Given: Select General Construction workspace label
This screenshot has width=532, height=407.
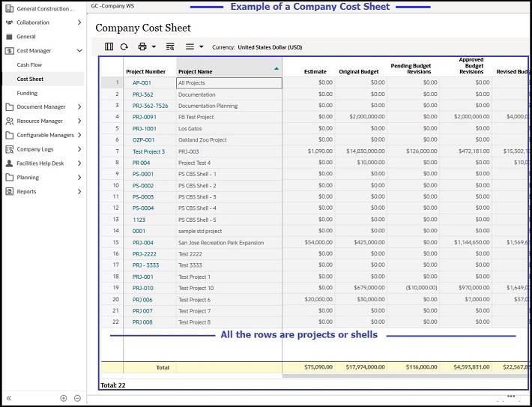Looking at the screenshot, I should click(x=45, y=8).
